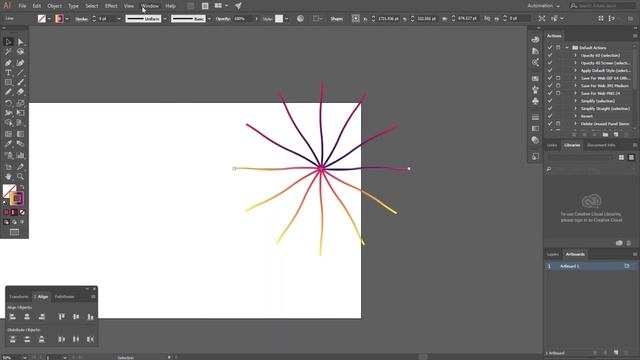Open the Basic brush definition dropdown
This screenshot has width=640, height=360.
click(x=209, y=19)
